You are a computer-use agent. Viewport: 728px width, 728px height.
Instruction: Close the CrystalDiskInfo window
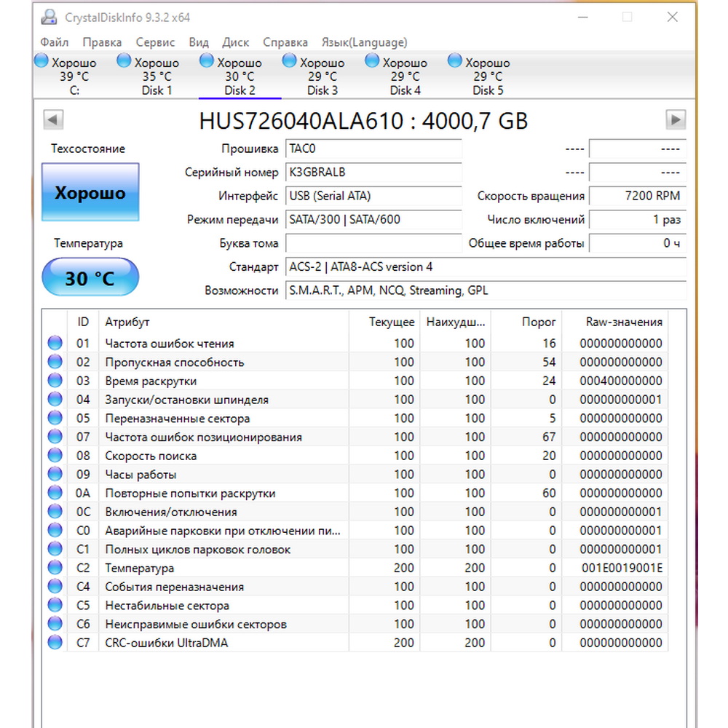[x=672, y=17]
